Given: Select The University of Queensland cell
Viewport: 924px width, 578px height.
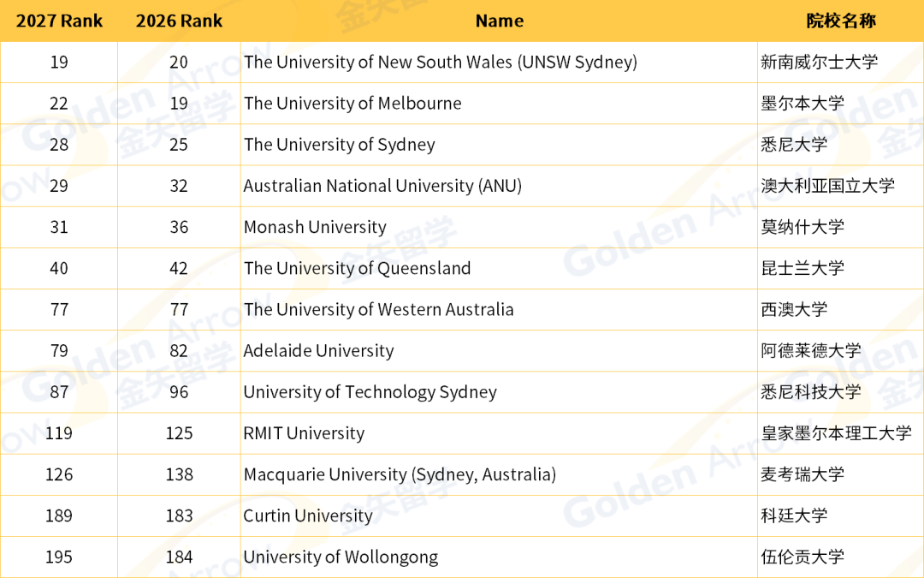Looking at the screenshot, I should (499, 268).
